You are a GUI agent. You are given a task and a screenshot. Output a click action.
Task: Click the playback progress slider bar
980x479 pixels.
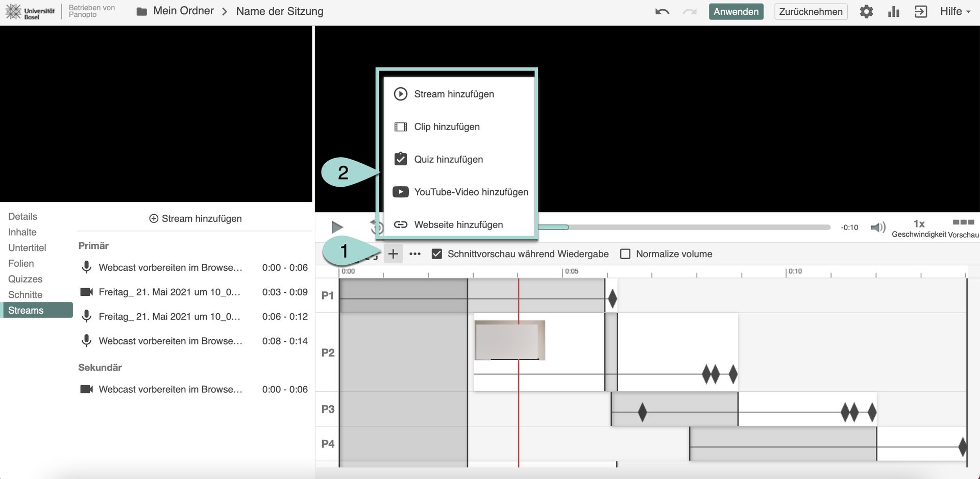(699, 228)
